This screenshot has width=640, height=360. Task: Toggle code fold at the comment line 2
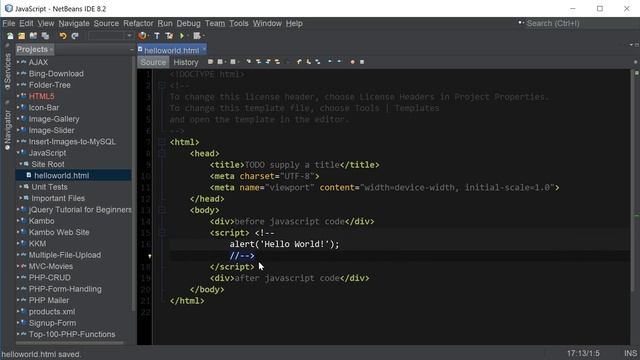pyautogui.click(x=162, y=85)
